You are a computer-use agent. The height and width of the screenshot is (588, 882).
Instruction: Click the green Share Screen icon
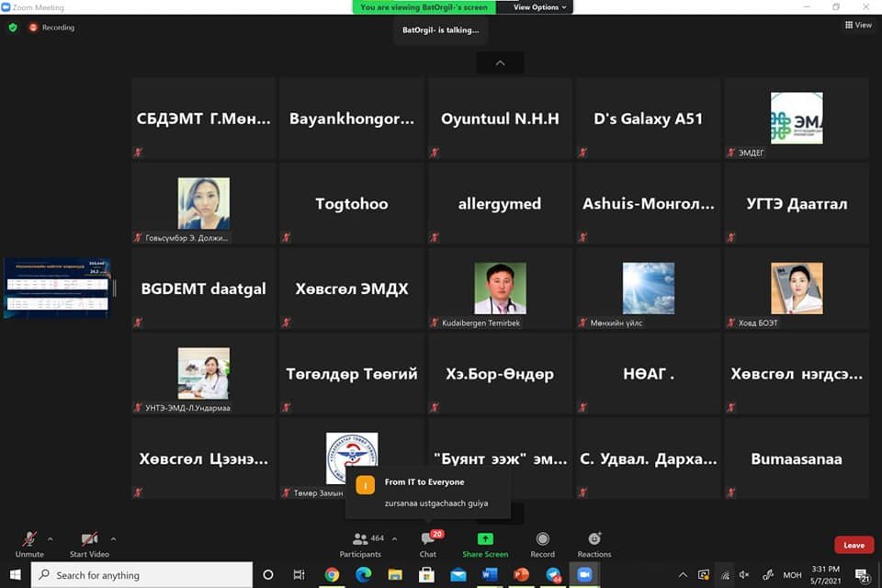click(485, 539)
